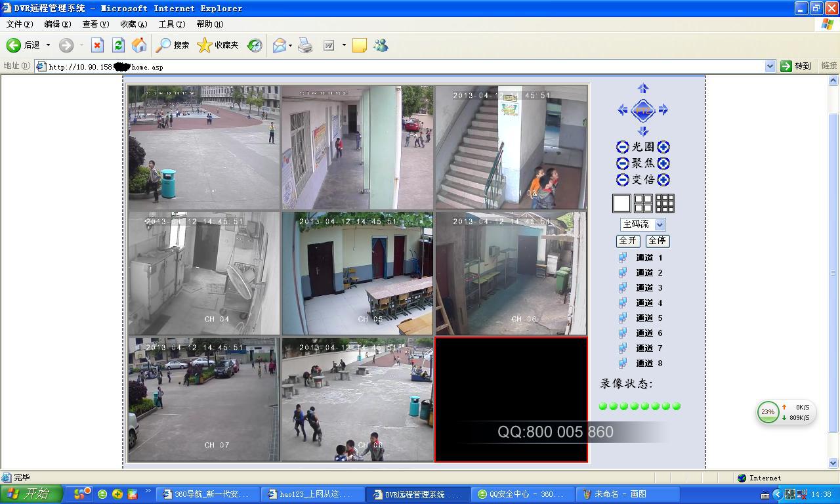Decrease focus with 聚焦 minus button
840x504 pixels.
click(x=623, y=163)
